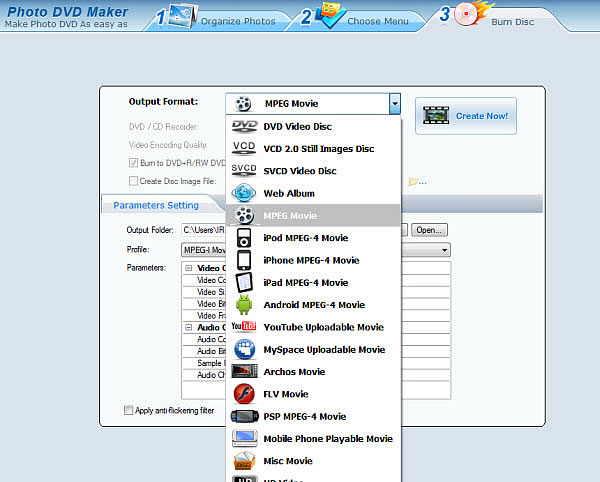Select Android MPEG-4 Movie

tap(313, 305)
